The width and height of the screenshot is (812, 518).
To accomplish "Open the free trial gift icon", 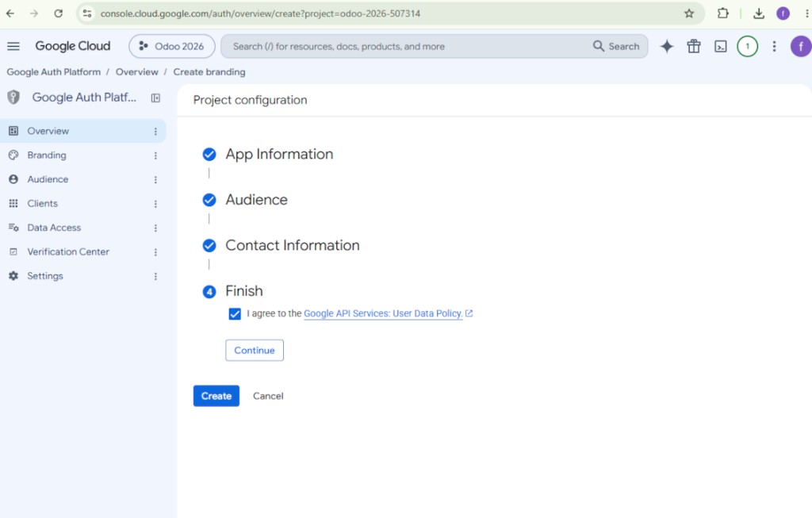I will [x=694, y=46].
